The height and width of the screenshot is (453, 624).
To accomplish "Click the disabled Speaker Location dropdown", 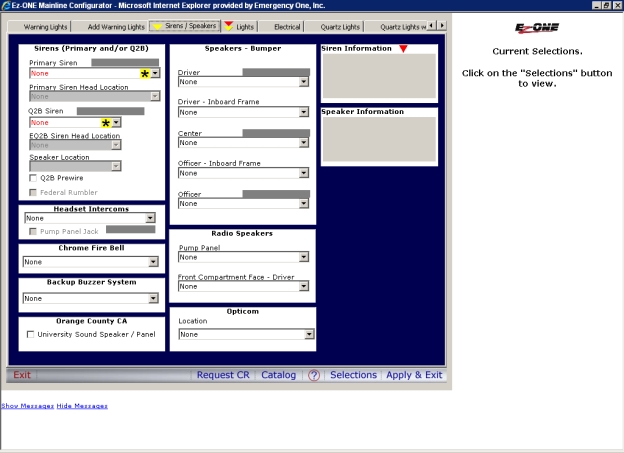I will click(75, 166).
